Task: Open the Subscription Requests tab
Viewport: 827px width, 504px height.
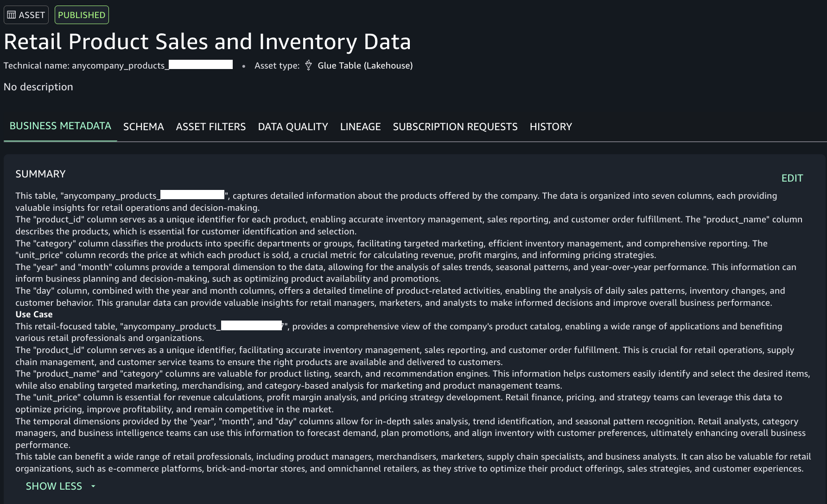Action: pos(455,127)
